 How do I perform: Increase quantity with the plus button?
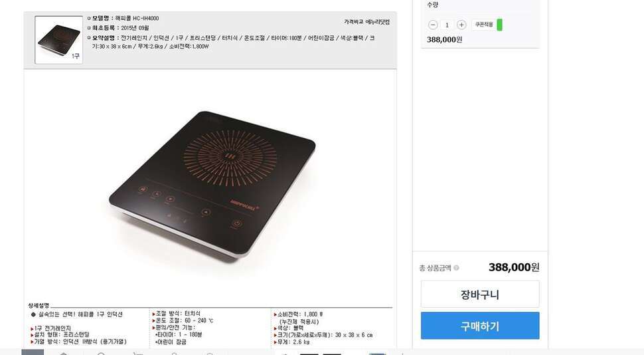coord(461,25)
